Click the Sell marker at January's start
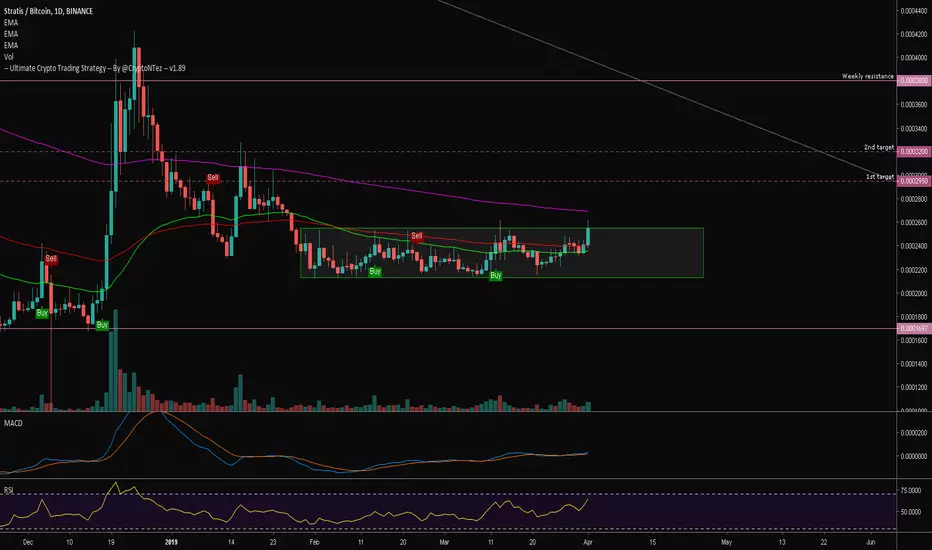 [x=213, y=178]
